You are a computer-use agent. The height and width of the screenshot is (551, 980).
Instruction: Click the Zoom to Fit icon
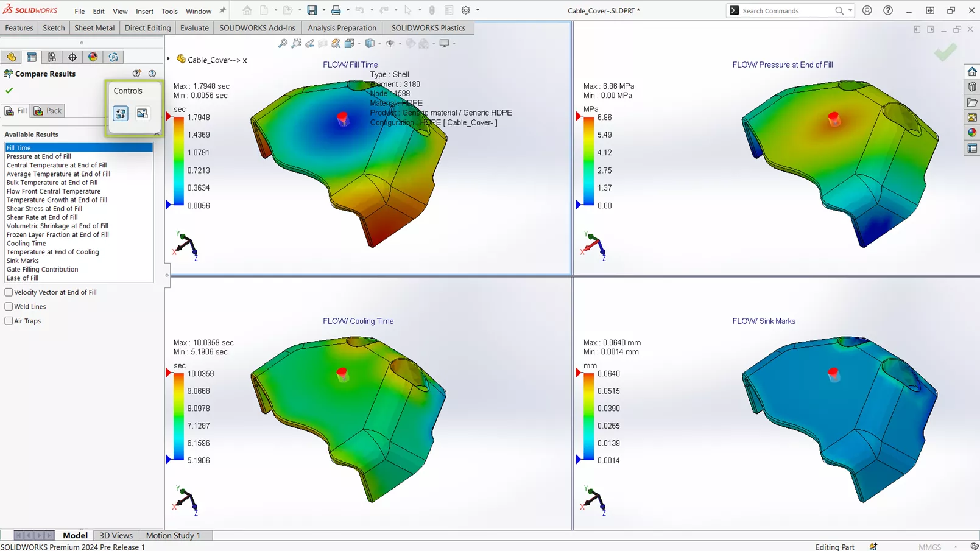click(283, 43)
